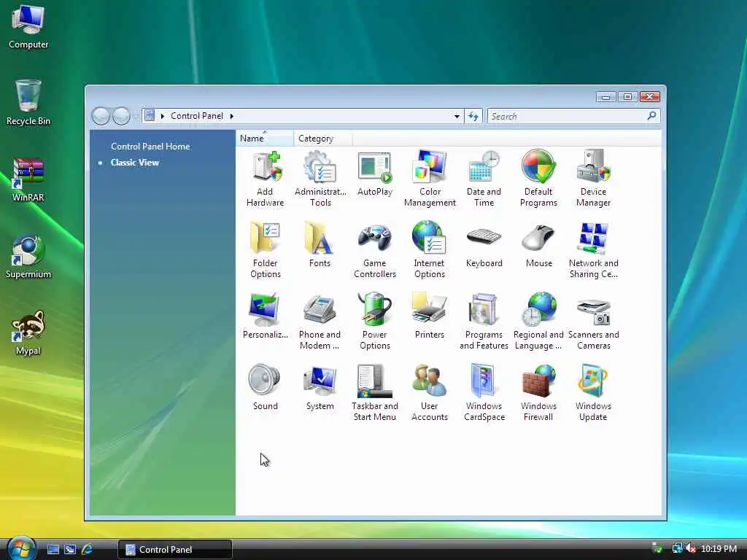Image resolution: width=747 pixels, height=560 pixels.
Task: Launch Internet Explorer from Quick Launch
Action: [88, 550]
